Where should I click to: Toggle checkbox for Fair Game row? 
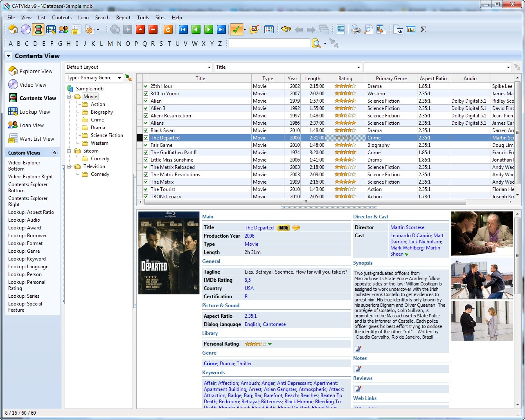click(146, 145)
